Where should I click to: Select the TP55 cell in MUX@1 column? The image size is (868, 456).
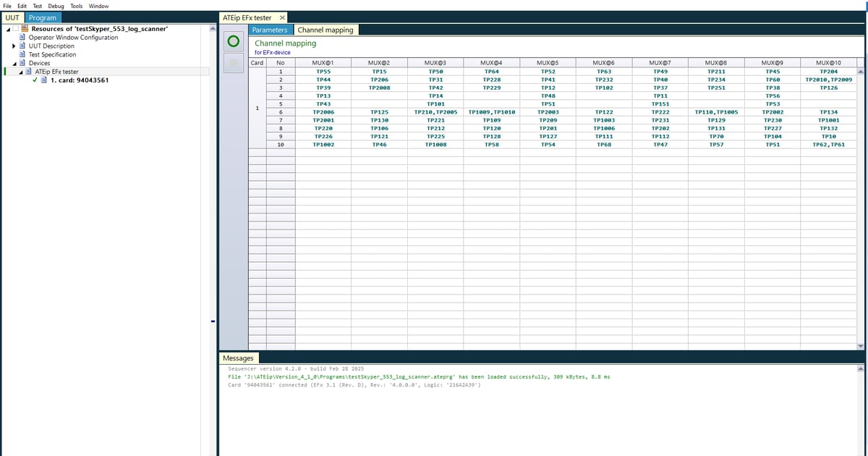click(323, 70)
